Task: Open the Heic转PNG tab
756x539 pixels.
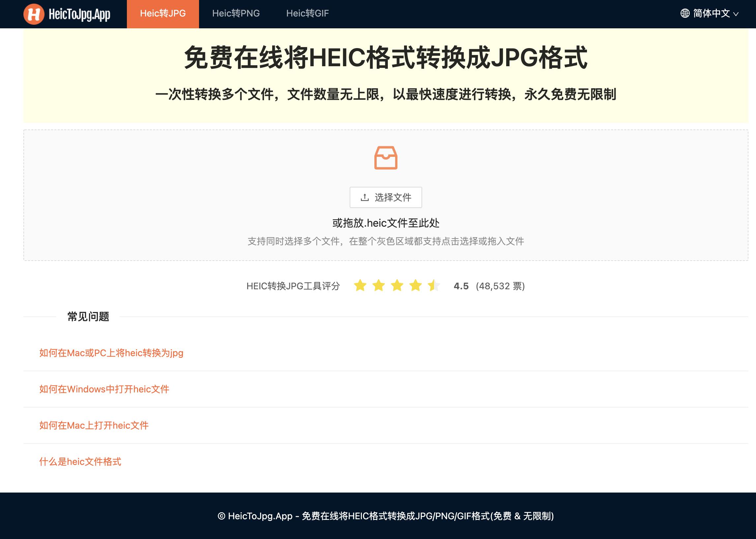Action: (x=236, y=14)
